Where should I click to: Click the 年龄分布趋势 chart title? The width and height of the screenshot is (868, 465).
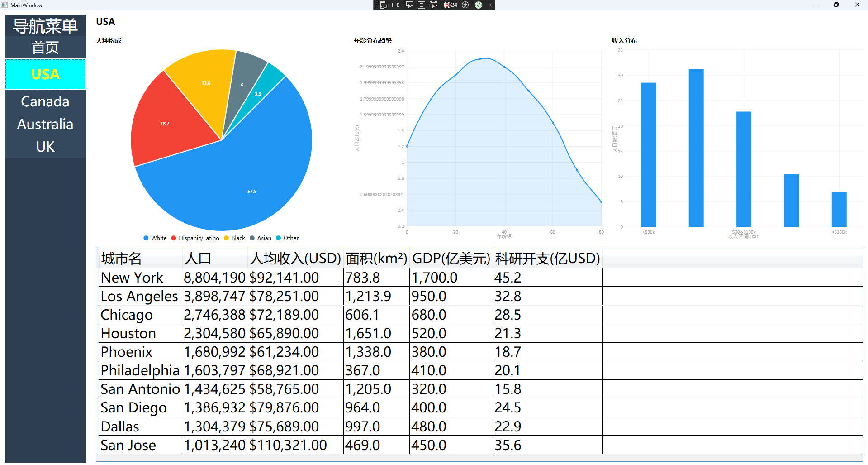tap(373, 41)
